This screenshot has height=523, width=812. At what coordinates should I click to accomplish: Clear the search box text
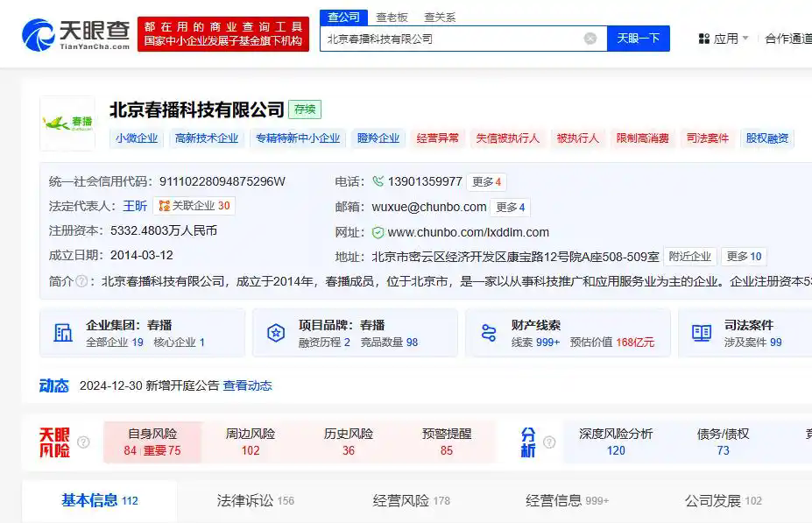tap(590, 39)
